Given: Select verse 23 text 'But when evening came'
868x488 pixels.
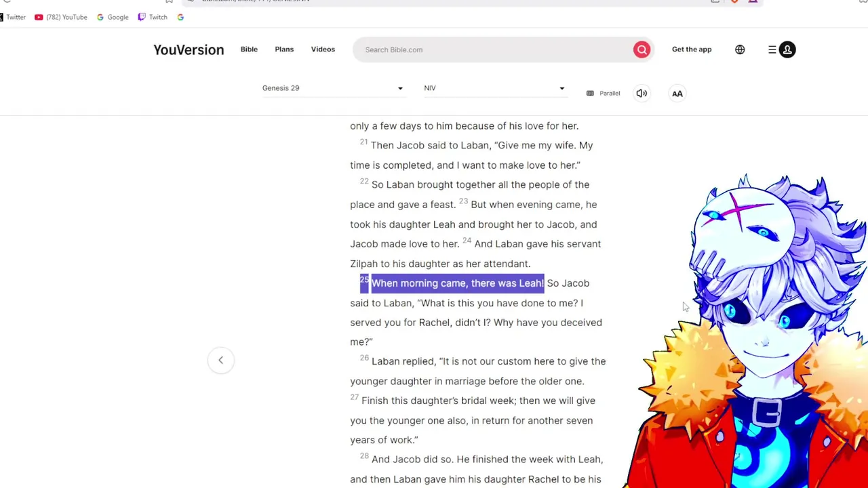Looking at the screenshot, I should [526, 204].
